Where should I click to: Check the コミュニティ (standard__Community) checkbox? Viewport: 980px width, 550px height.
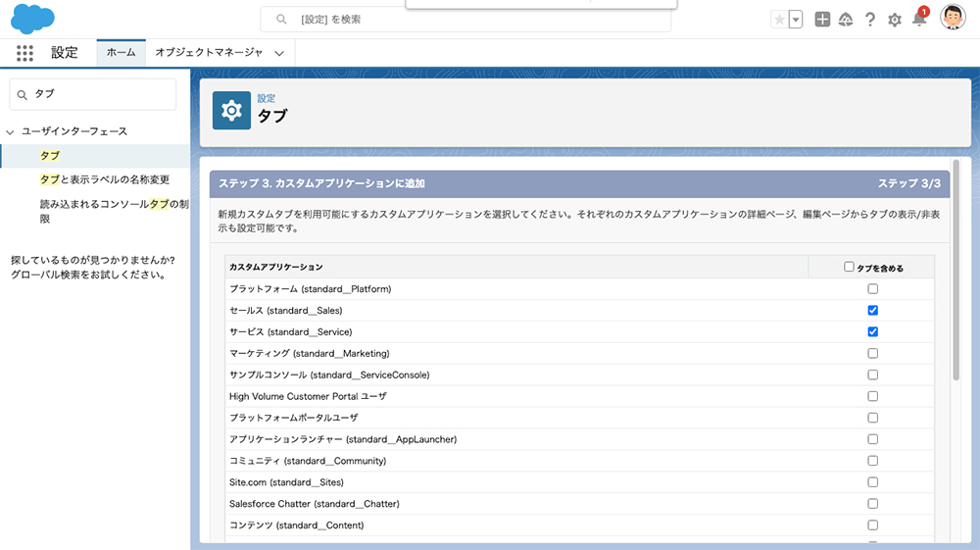(x=872, y=461)
